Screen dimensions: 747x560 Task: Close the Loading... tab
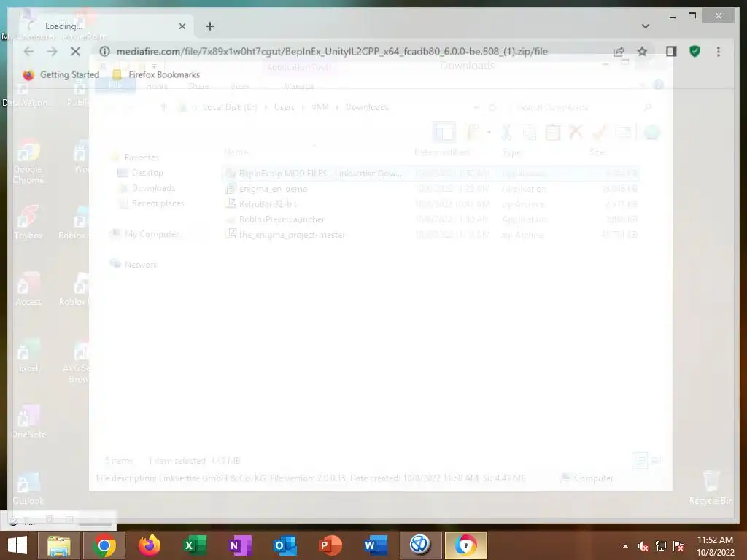182,26
